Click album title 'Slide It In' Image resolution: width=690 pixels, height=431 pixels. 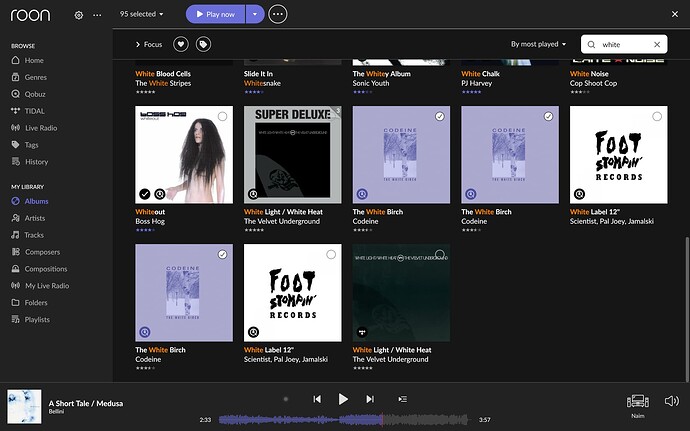(258, 74)
